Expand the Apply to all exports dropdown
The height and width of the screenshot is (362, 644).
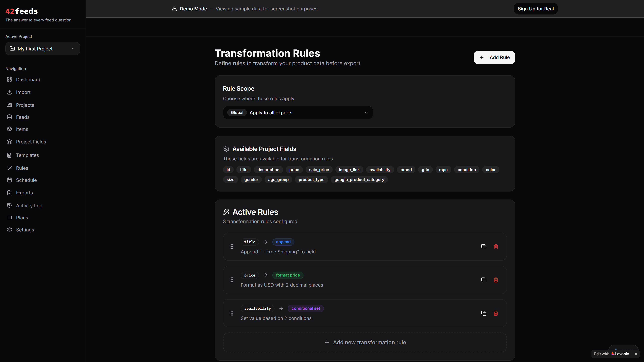pyautogui.click(x=298, y=112)
